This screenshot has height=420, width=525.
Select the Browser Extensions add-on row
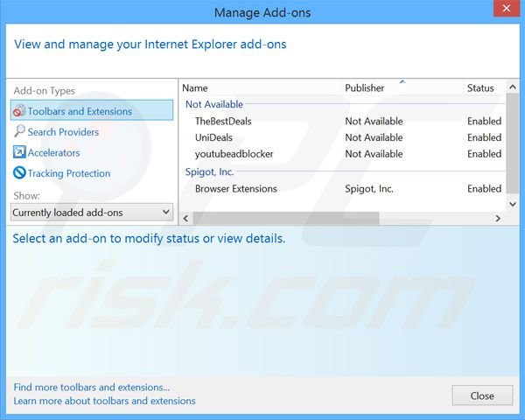click(343, 189)
